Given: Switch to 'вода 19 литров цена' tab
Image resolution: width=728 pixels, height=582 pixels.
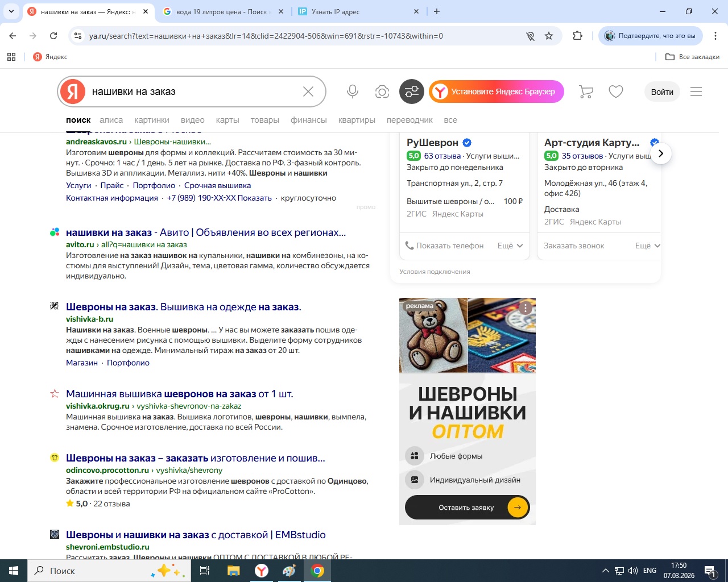Looking at the screenshot, I should [222, 11].
